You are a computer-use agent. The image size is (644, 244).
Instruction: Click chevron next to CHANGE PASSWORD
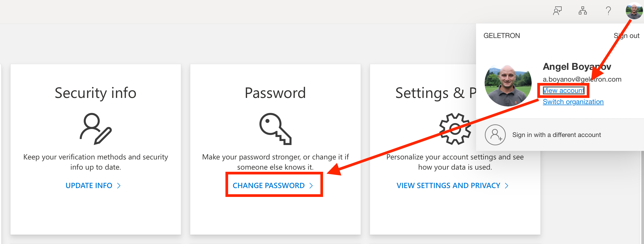pos(311,186)
